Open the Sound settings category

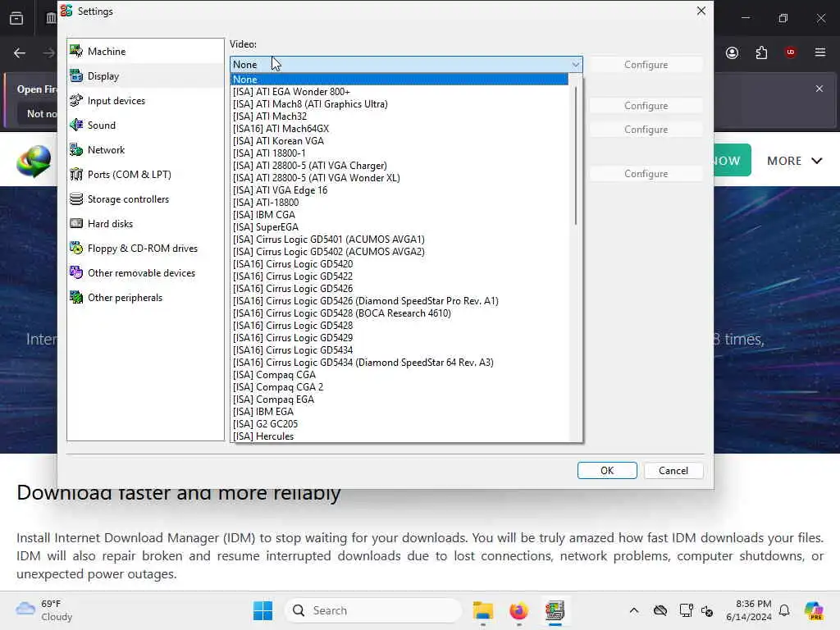[x=145, y=126]
